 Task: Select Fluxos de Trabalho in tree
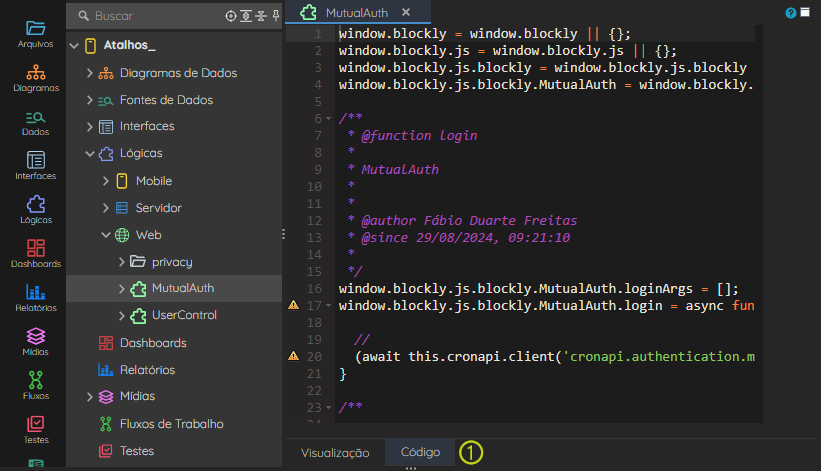click(x=174, y=424)
